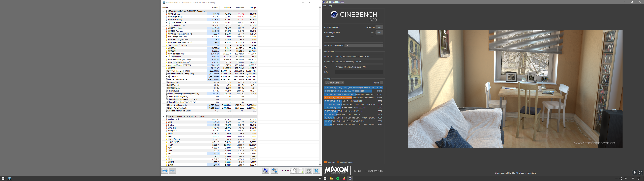Click the monitor with magnifier icon

click(266, 171)
